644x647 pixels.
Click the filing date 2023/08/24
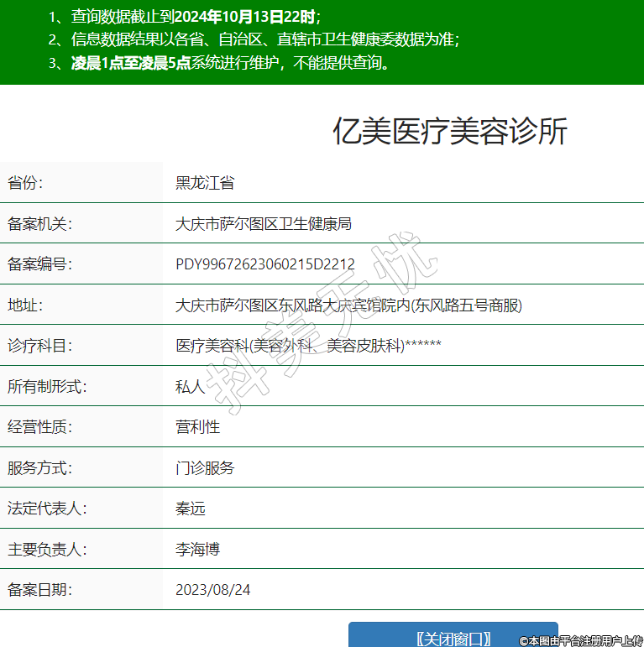(x=212, y=590)
